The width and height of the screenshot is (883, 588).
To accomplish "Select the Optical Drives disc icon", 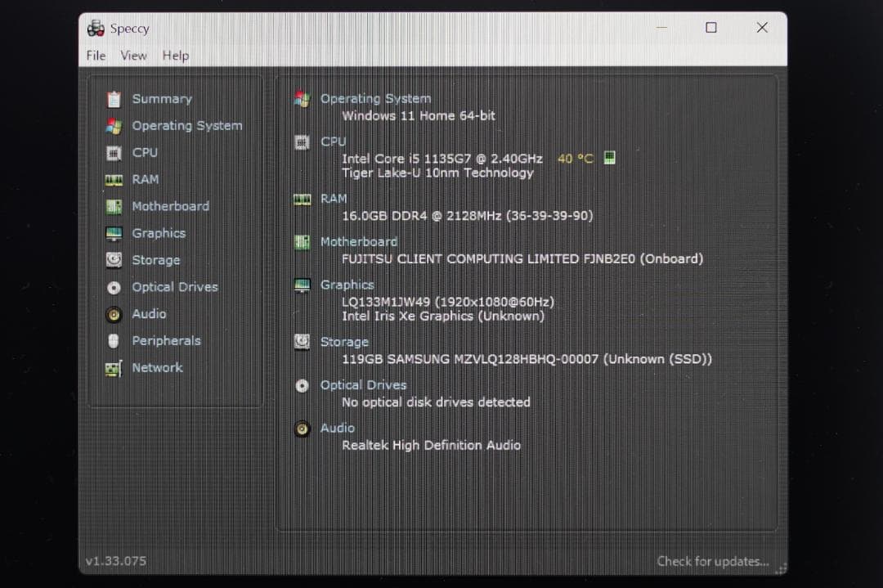I will coord(114,287).
